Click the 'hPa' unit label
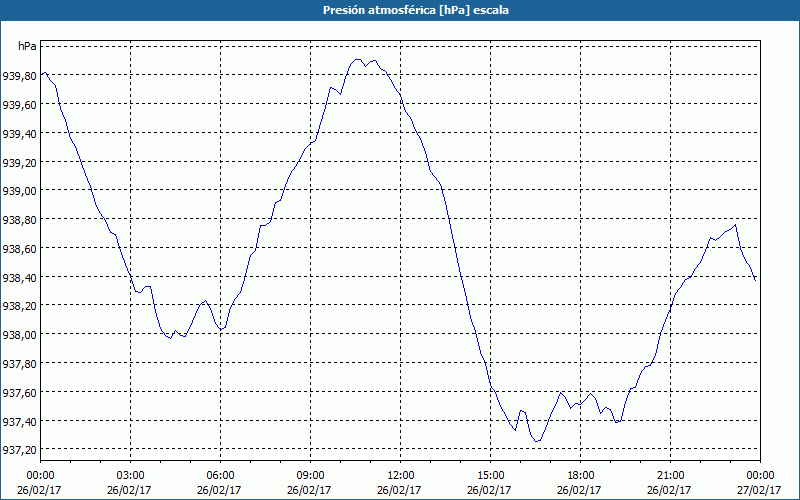Viewport: 800px width, 500px height. click(27, 46)
